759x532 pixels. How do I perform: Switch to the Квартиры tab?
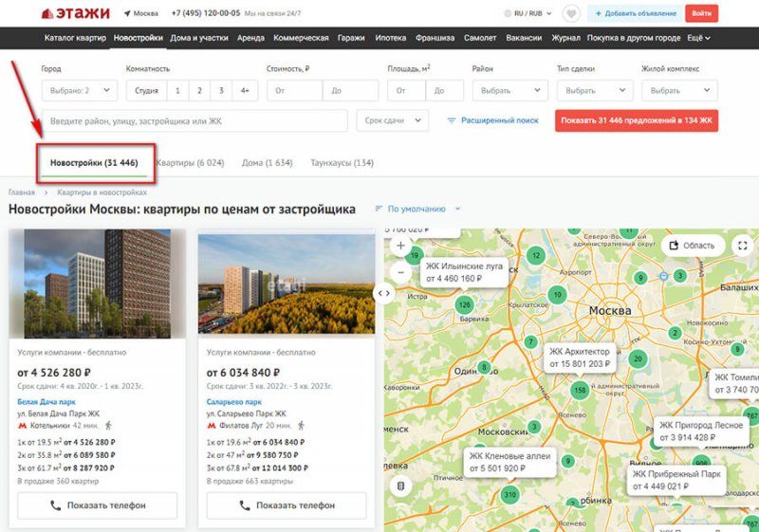click(x=190, y=162)
